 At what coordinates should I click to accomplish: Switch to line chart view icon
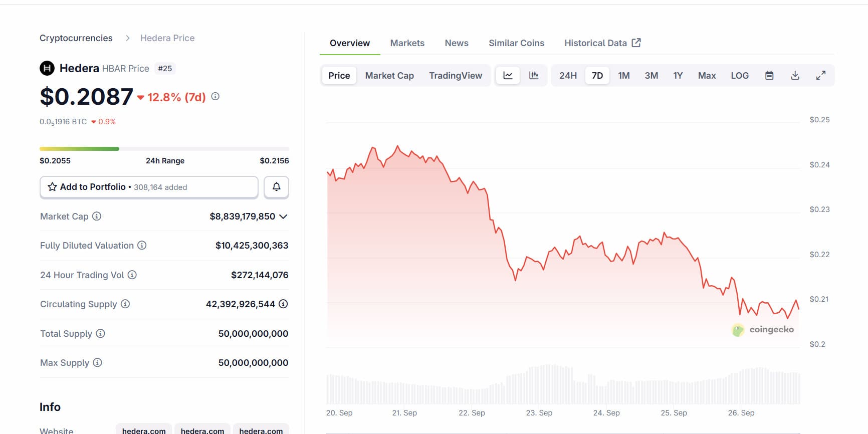tap(508, 76)
